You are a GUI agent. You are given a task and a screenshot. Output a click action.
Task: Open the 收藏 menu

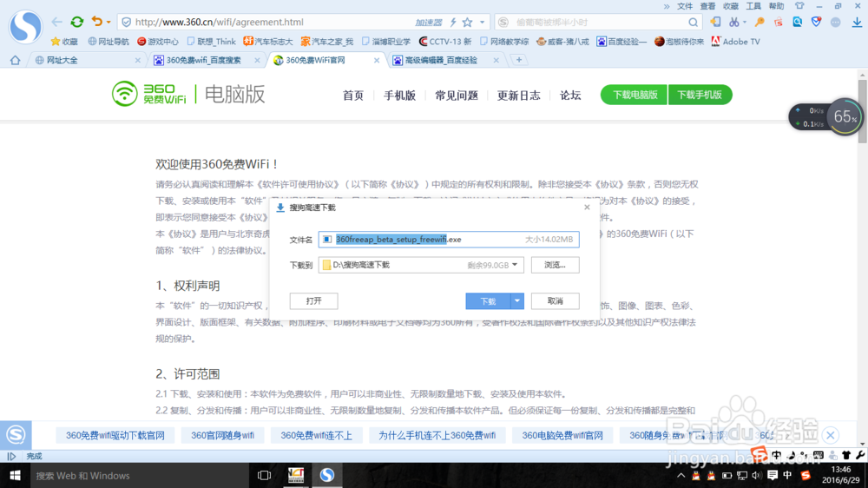tap(731, 6)
